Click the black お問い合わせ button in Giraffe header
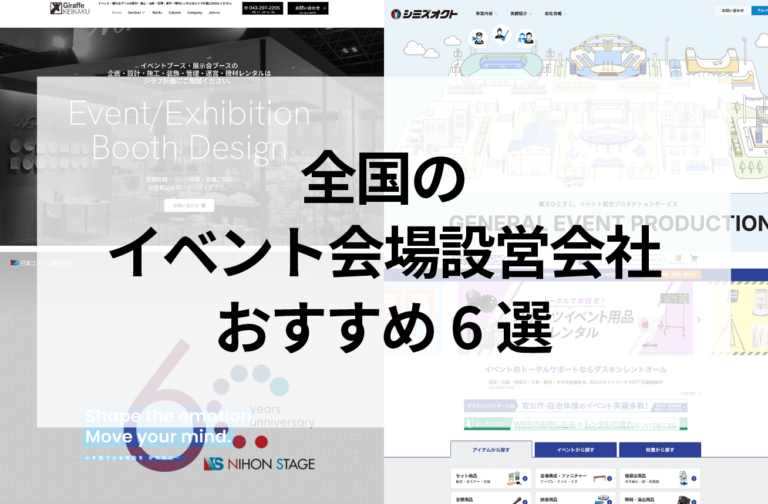 308,8
